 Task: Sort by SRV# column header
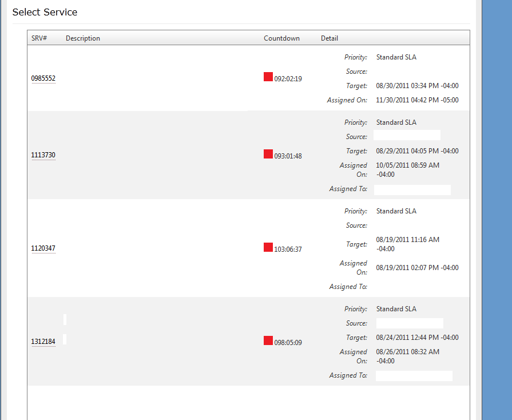point(39,38)
